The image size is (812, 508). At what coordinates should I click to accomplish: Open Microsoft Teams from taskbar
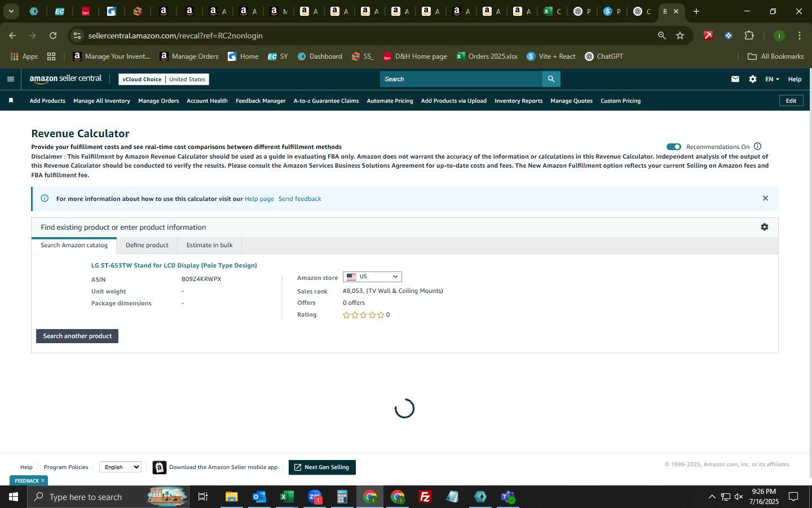click(508, 497)
